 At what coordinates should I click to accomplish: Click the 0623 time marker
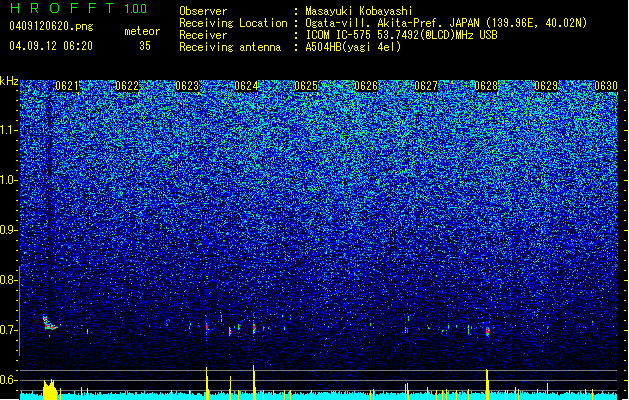tap(187, 86)
